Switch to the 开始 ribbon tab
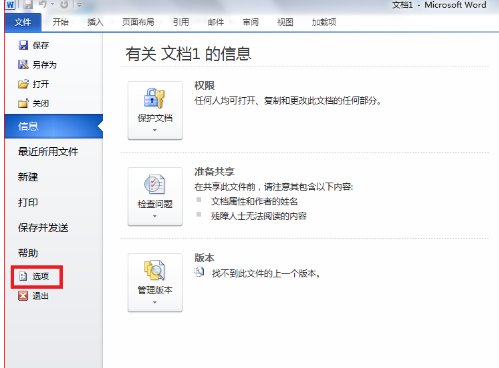 click(x=60, y=22)
